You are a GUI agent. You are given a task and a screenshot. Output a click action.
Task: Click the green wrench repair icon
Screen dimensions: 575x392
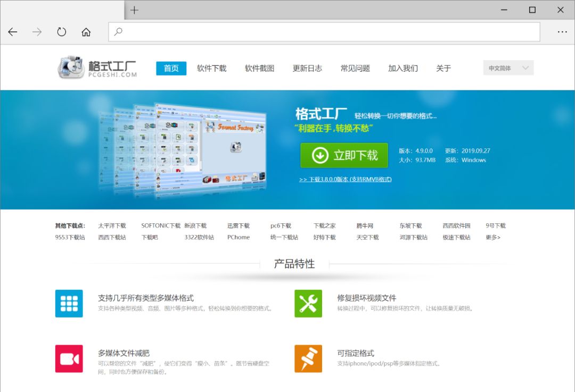[308, 303]
